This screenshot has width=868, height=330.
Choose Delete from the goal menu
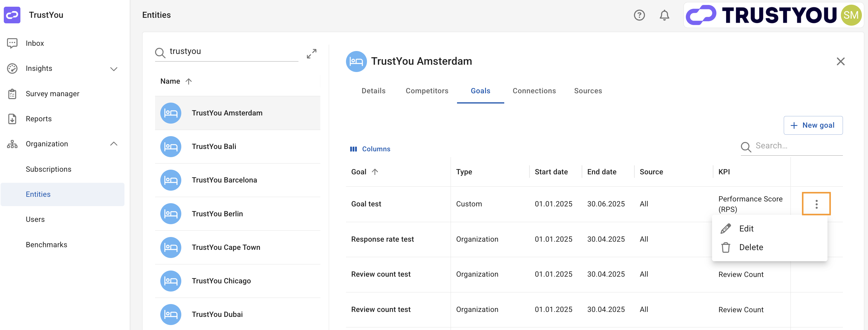coord(769,248)
